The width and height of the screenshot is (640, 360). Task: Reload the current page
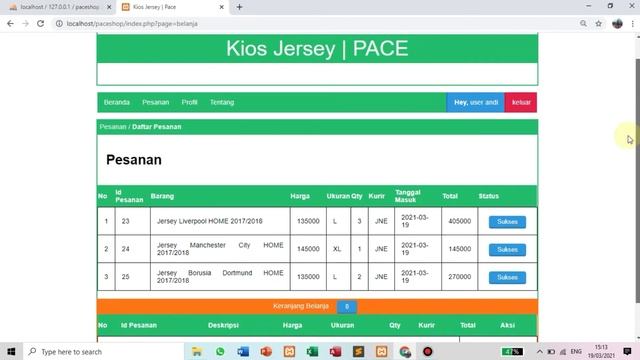40,24
